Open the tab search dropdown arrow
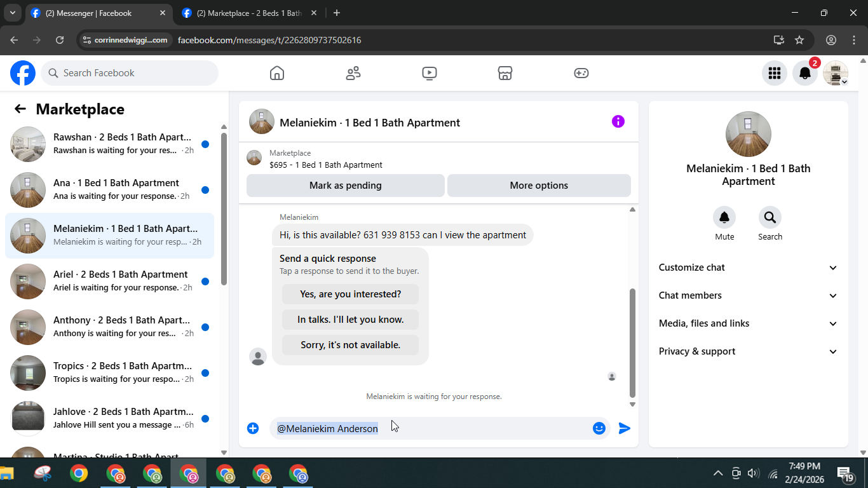This screenshot has width=868, height=488. 12,13
